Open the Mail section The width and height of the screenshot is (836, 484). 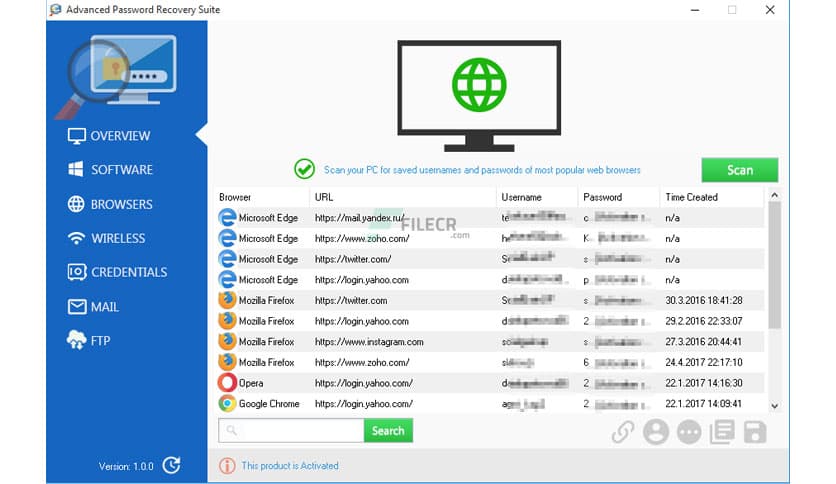pyautogui.click(x=93, y=307)
